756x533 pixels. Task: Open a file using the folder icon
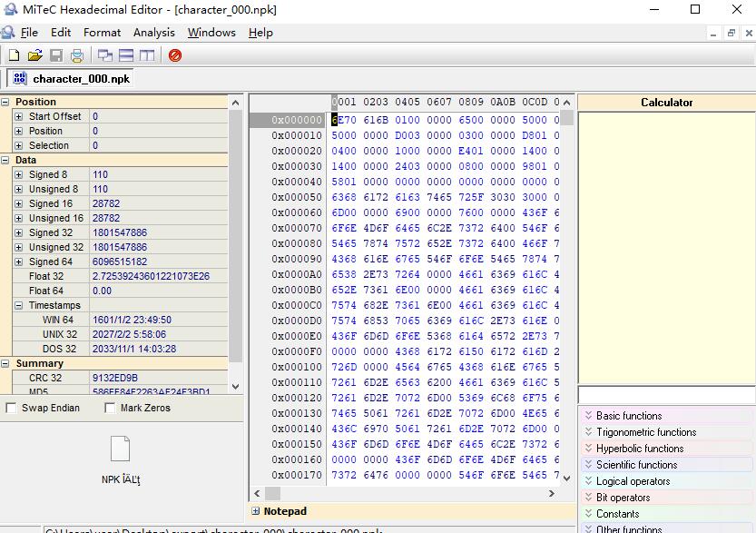point(35,55)
